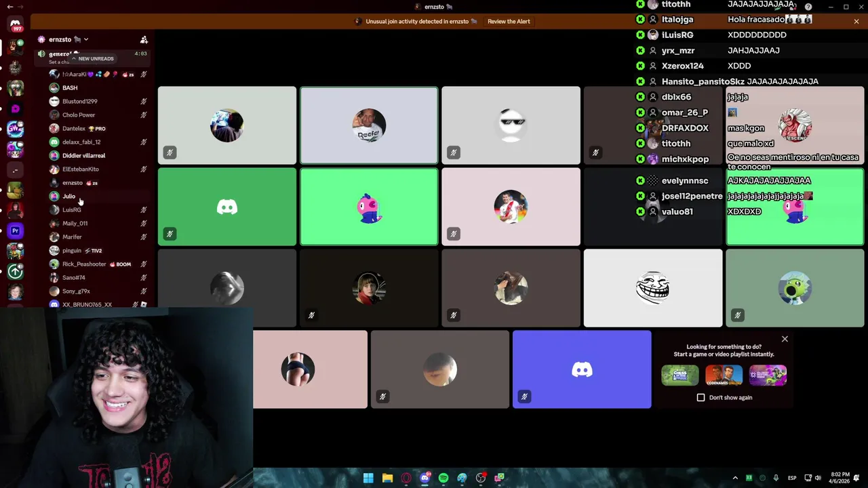Open the GW server icon in sidebar
The height and width of the screenshot is (488, 868).
[15, 129]
